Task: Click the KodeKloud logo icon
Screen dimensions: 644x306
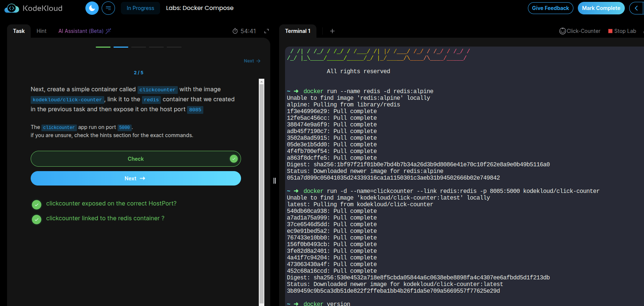Action: coord(11,8)
